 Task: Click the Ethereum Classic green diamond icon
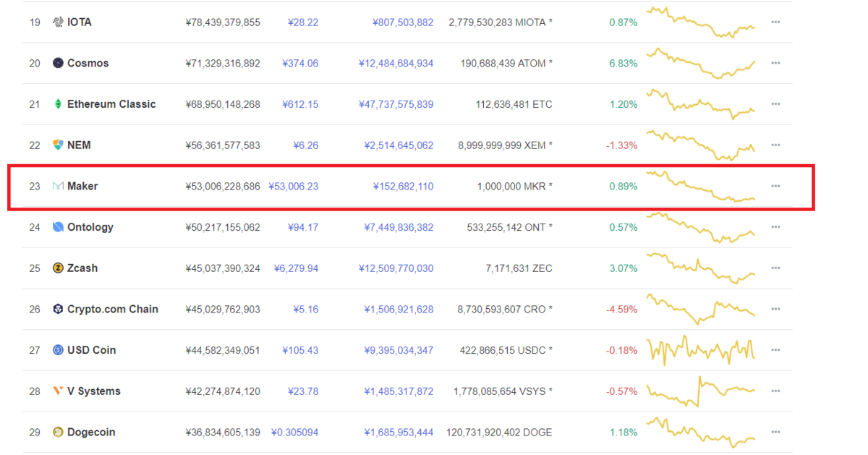point(58,104)
